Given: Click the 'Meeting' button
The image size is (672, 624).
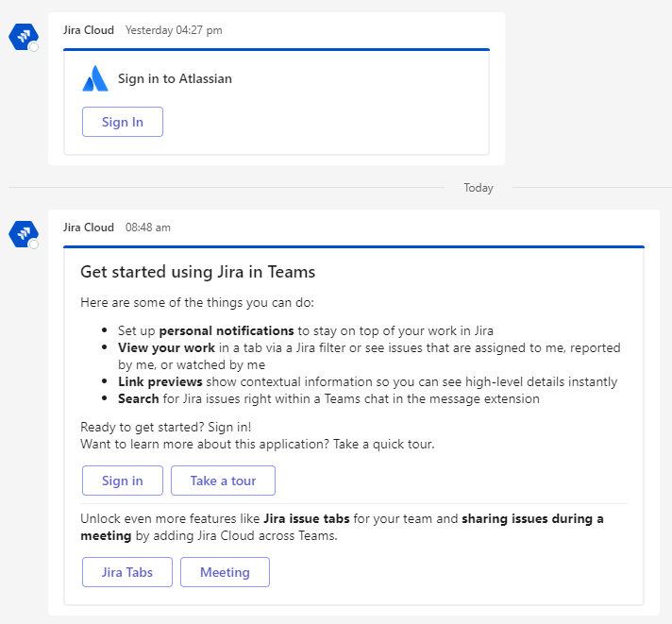Looking at the screenshot, I should pos(225,572).
